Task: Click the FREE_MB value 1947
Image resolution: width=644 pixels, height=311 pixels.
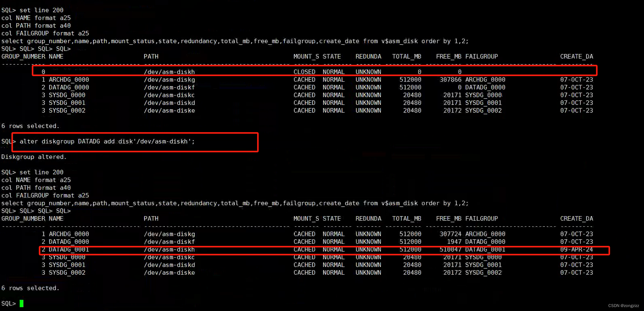Action: (x=454, y=242)
